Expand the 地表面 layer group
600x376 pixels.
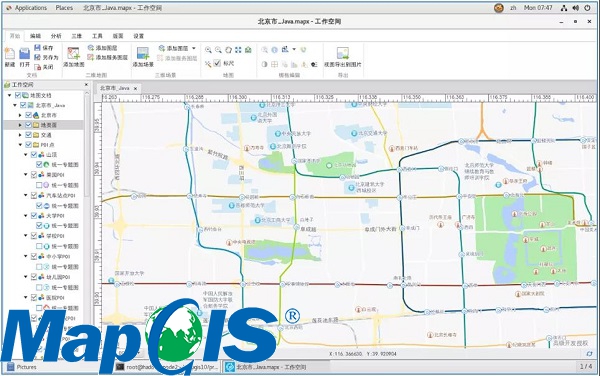point(20,125)
